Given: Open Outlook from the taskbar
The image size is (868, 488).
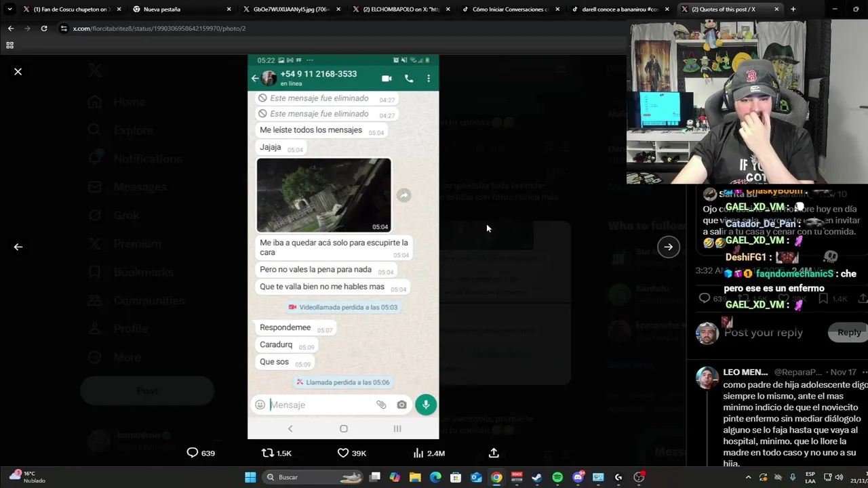Looking at the screenshot, I should 476,477.
